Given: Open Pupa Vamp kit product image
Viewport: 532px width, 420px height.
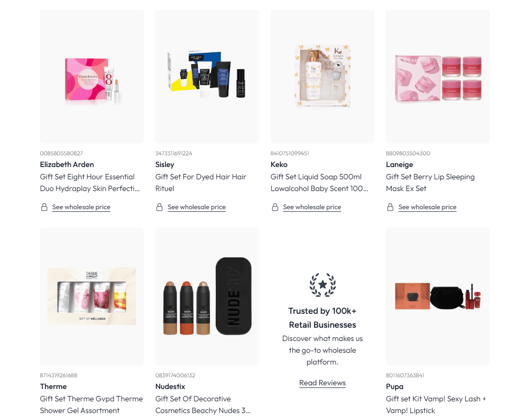Looking at the screenshot, I should tap(438, 296).
